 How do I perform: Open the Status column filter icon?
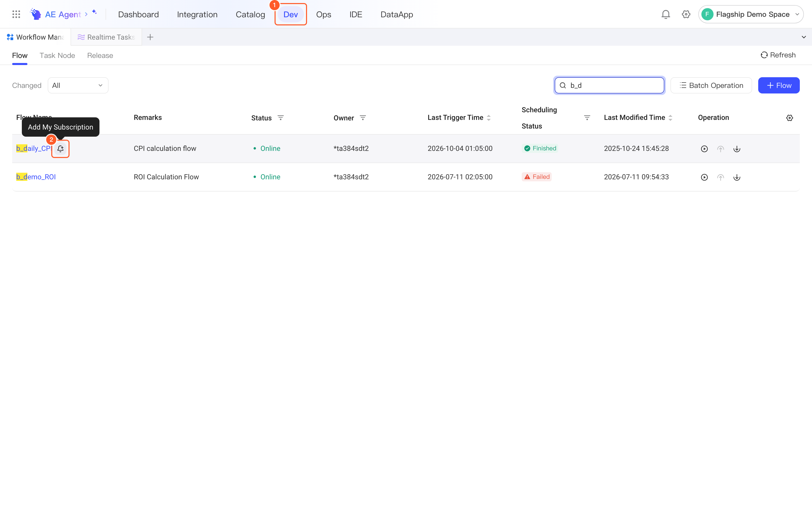[280, 118]
